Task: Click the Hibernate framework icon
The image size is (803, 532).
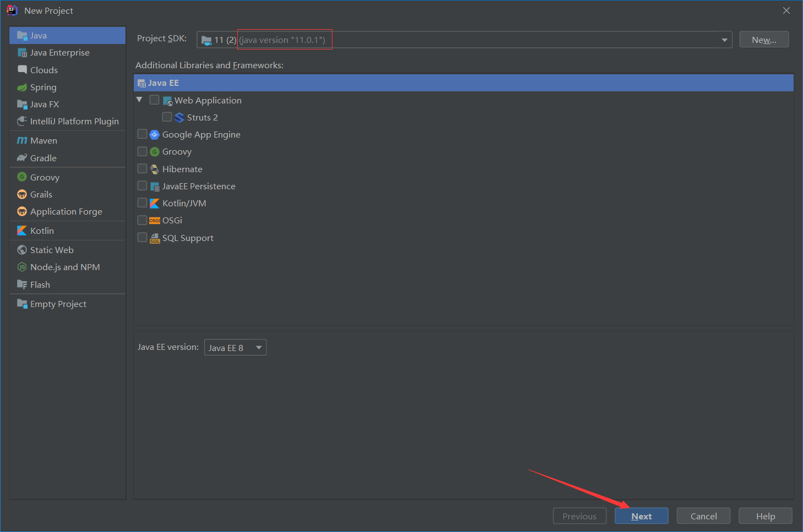Action: click(155, 169)
